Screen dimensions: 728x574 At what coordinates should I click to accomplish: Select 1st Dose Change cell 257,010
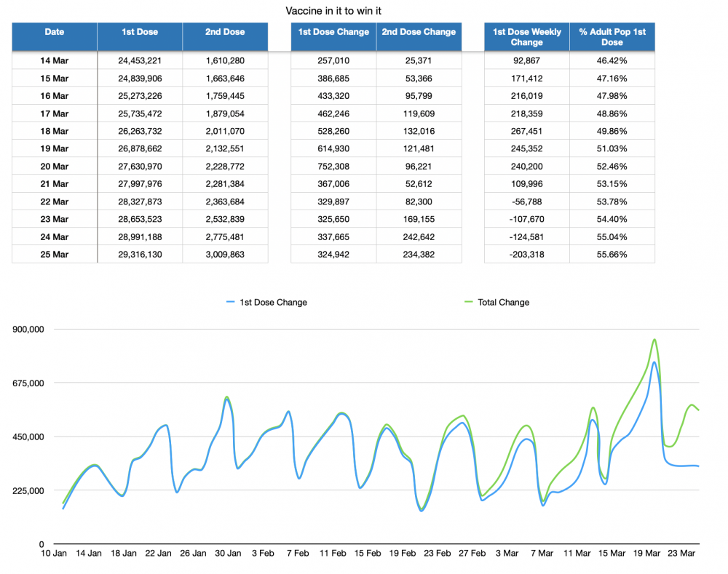pyautogui.click(x=333, y=60)
